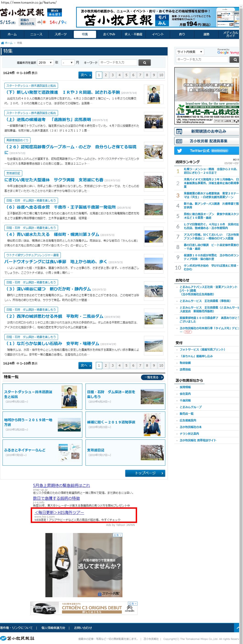Screen dimensions: 243x644
Task: Open the ニュース navigation tab
Action: (36, 34)
